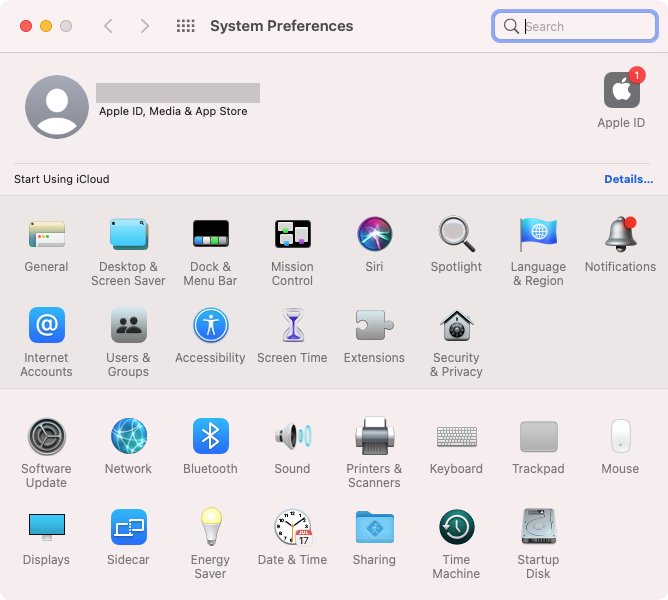
Task: Click the red close window button
Action: pos(26,26)
